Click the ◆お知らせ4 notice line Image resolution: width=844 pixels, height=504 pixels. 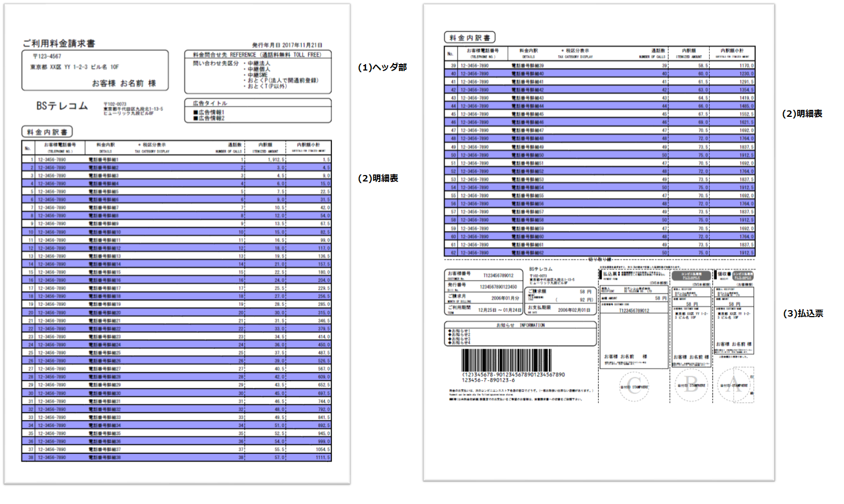[x=459, y=342]
